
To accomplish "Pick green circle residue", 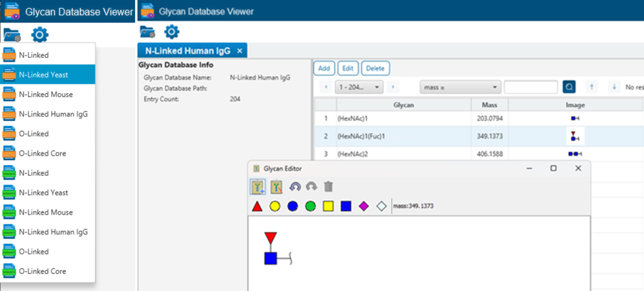I will coord(311,206).
